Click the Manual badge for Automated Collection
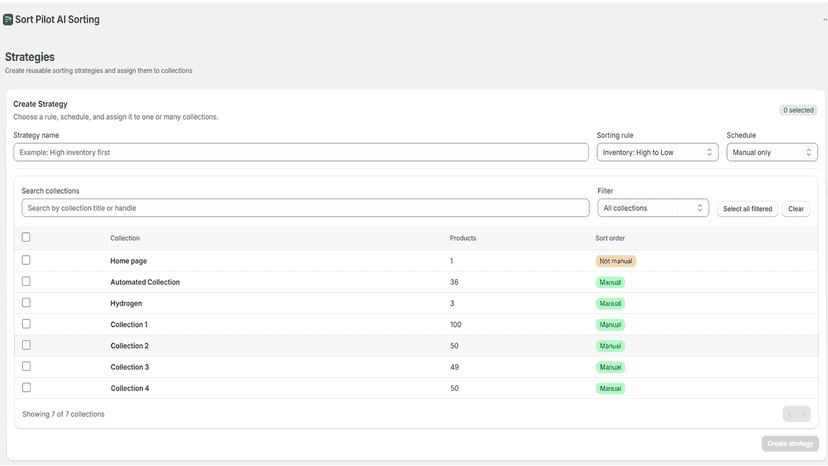 pyautogui.click(x=610, y=282)
